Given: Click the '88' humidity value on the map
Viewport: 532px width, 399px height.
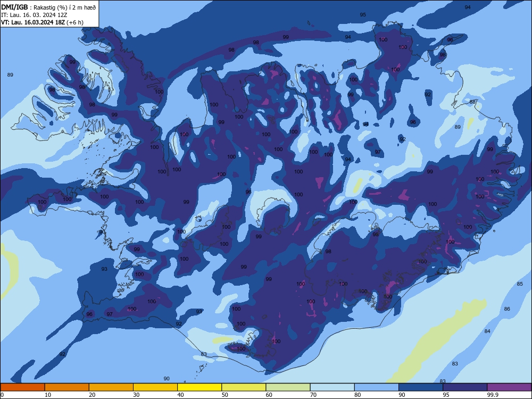Looking at the screenshot, I should click(x=472, y=102).
